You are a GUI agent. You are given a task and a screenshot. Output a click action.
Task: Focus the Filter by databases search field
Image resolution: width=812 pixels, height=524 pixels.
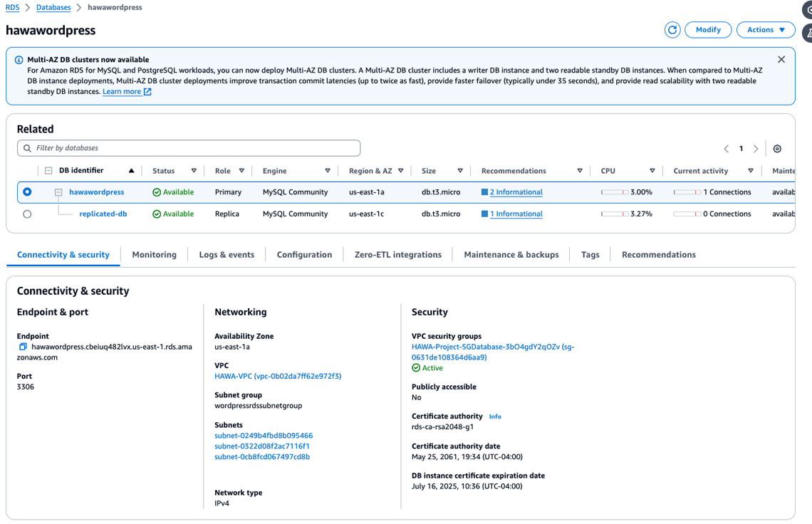pyautogui.click(x=189, y=148)
